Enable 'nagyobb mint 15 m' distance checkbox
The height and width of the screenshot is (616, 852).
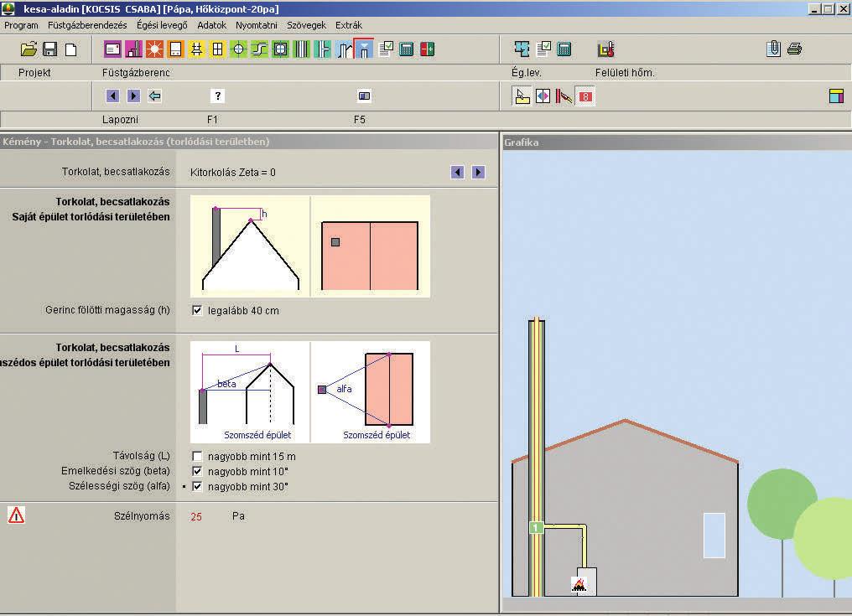point(197,456)
